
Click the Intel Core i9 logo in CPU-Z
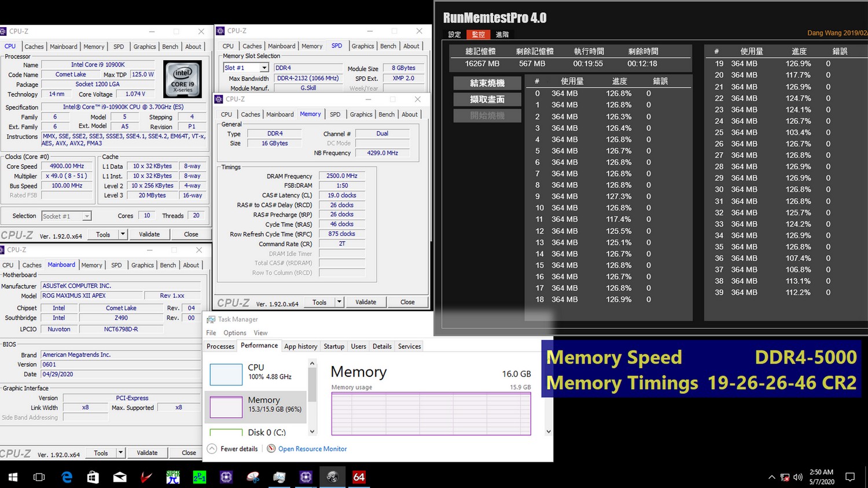point(183,79)
